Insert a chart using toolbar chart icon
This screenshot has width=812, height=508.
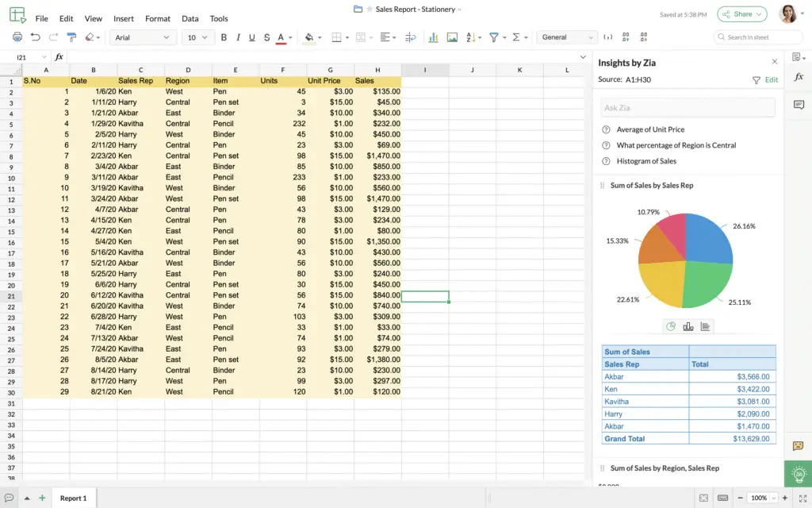pyautogui.click(x=433, y=37)
